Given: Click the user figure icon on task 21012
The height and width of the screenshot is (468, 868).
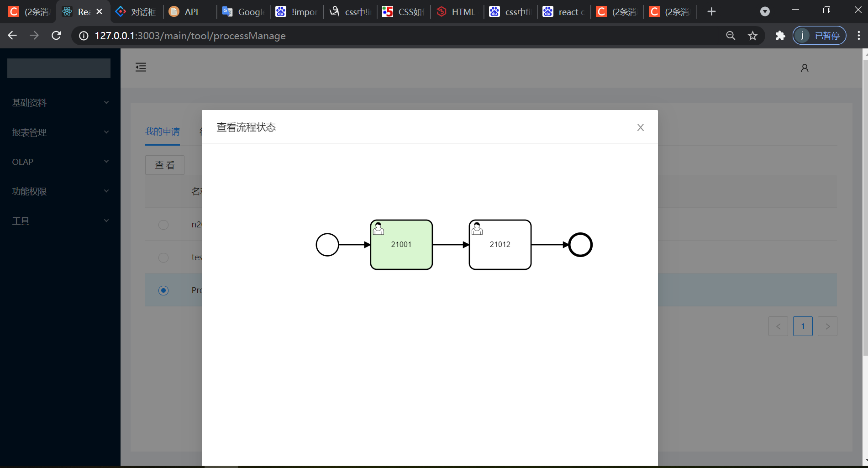Looking at the screenshot, I should click(477, 229).
